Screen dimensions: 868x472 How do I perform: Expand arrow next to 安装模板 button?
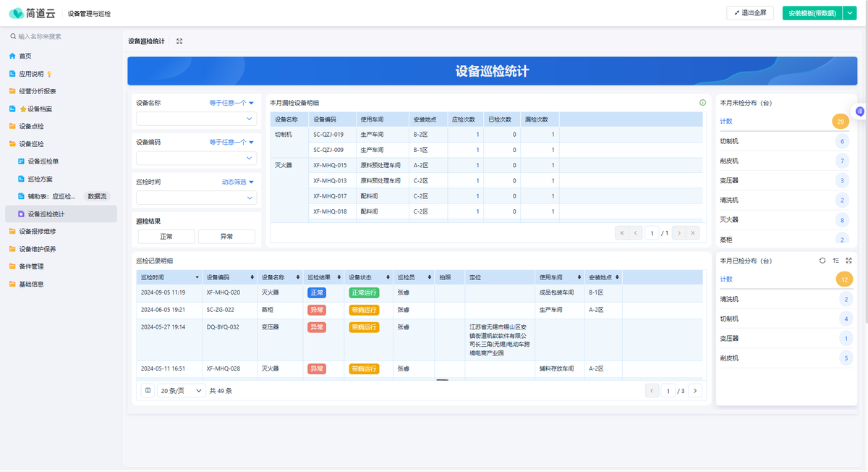coord(850,13)
